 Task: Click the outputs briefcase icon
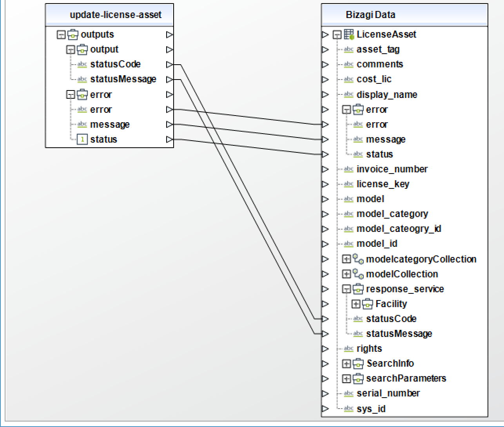tap(73, 34)
